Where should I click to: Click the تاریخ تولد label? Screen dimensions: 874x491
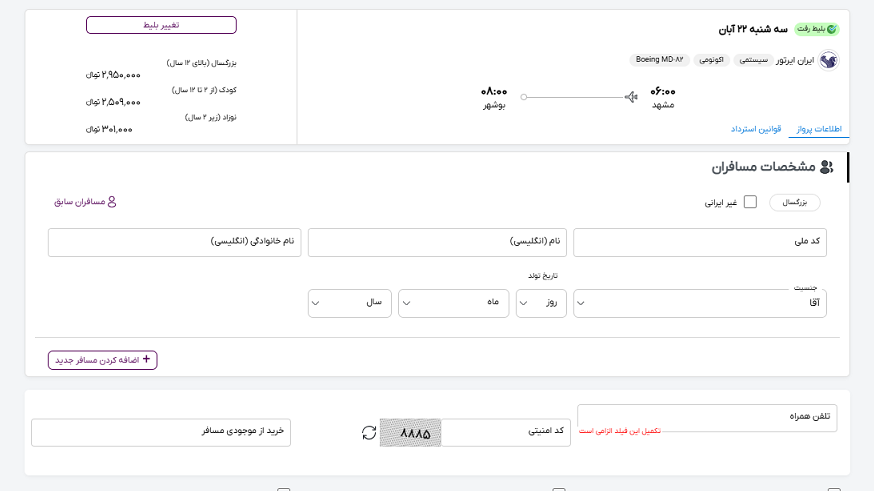(543, 276)
